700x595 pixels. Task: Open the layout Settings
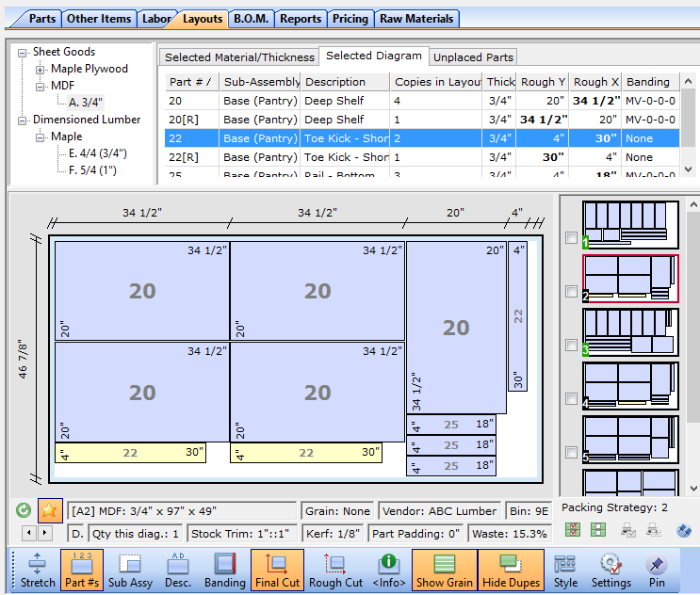611,570
